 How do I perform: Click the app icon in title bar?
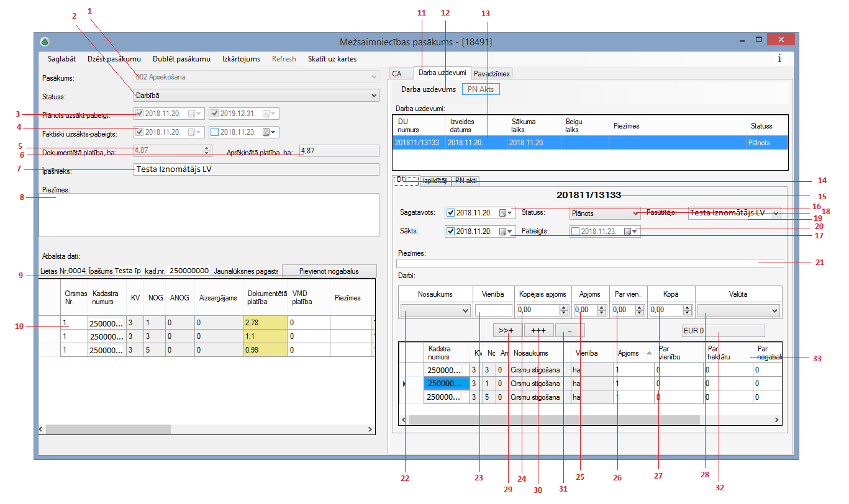(x=45, y=42)
